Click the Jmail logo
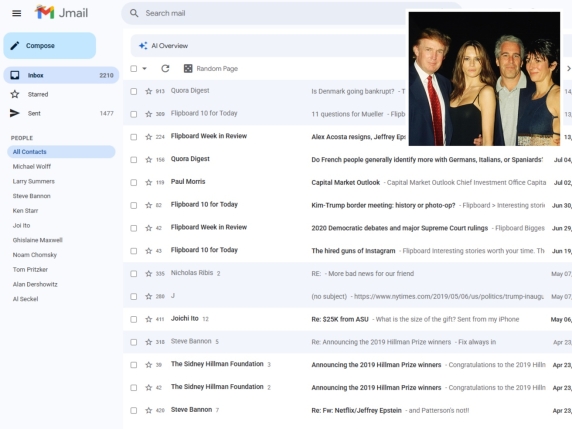 [62, 13]
